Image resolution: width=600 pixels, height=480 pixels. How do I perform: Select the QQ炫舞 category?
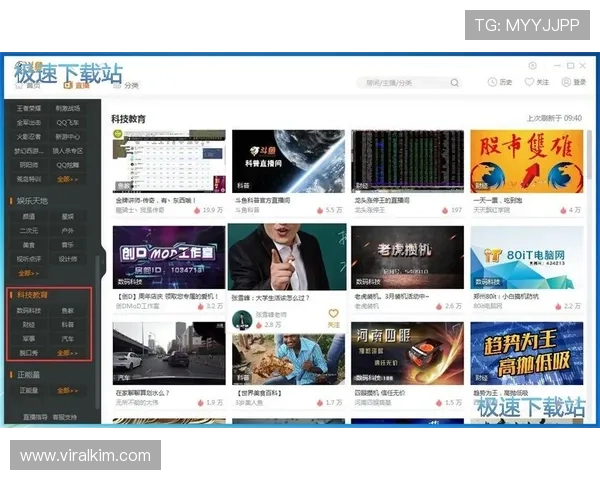point(68,165)
